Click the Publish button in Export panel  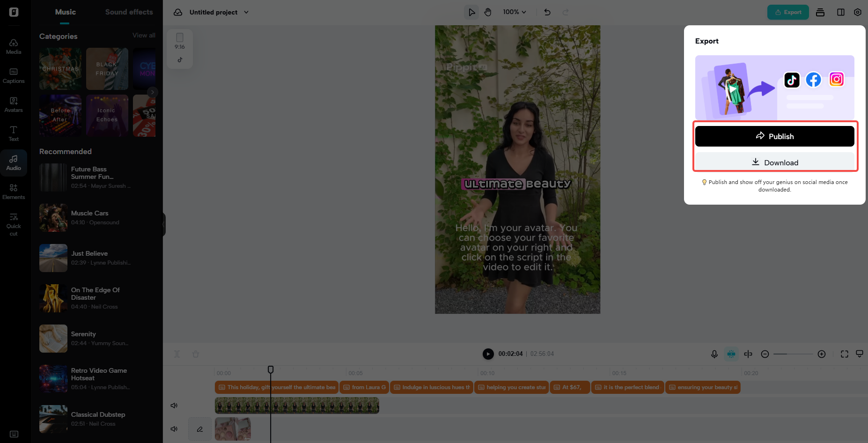pyautogui.click(x=774, y=136)
